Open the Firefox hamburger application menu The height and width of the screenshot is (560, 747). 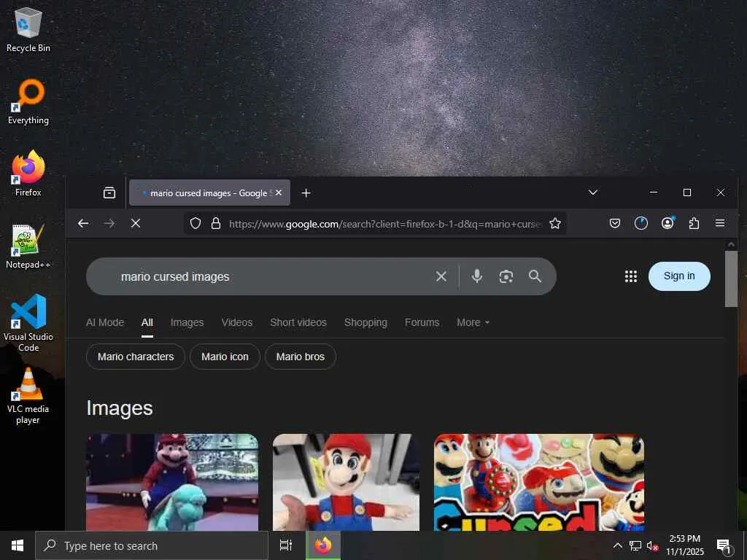click(x=720, y=223)
